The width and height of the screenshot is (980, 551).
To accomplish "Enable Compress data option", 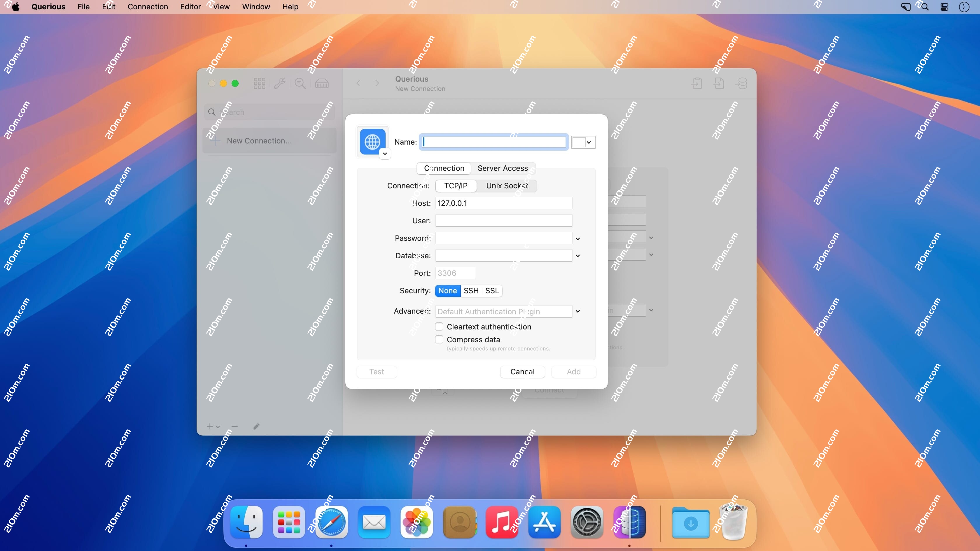I will (440, 339).
